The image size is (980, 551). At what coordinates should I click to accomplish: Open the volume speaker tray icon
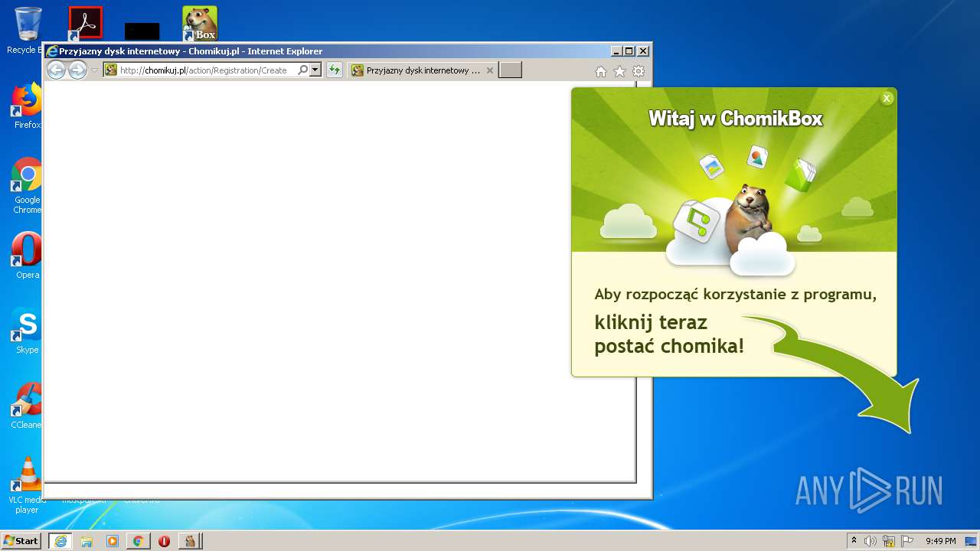coord(871,541)
